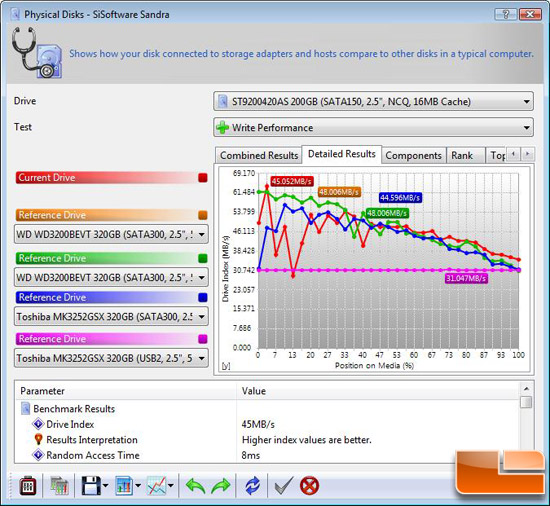Screen dimensions: 550x506
Task: Click the orange 48.006MB/s chart label
Action: click(339, 192)
